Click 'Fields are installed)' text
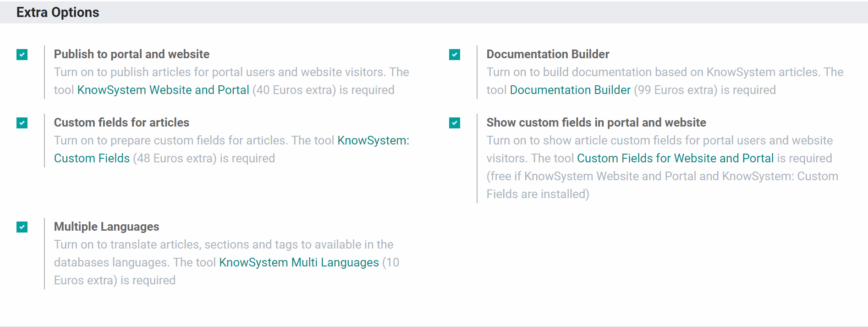This screenshot has height=327, width=868. point(538,194)
